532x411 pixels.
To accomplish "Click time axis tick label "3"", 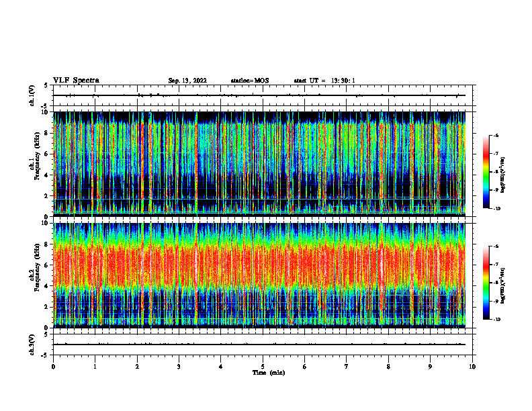I will 179,367.
